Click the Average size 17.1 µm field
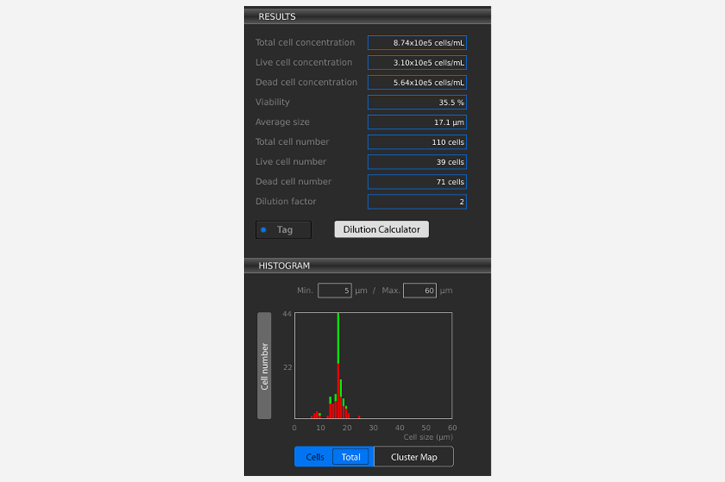The height and width of the screenshot is (482, 725). (x=417, y=122)
